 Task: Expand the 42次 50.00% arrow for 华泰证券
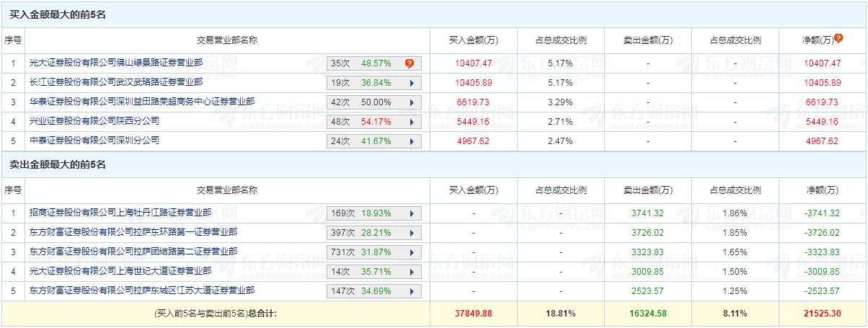[411, 102]
